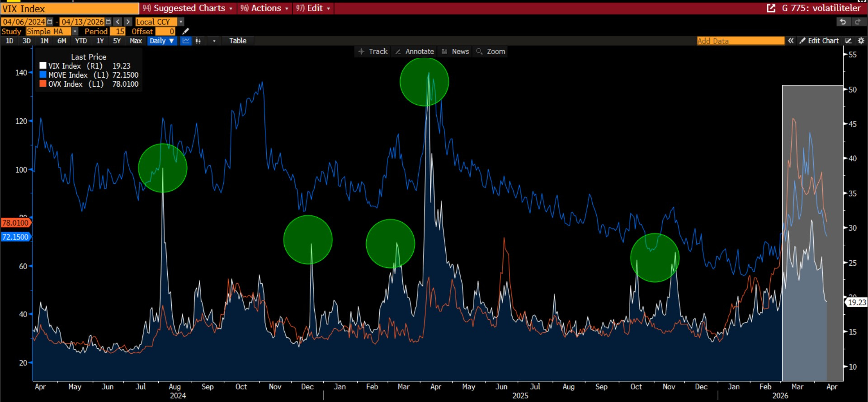
Task: Click the undo arrow icon
Action: [x=843, y=22]
